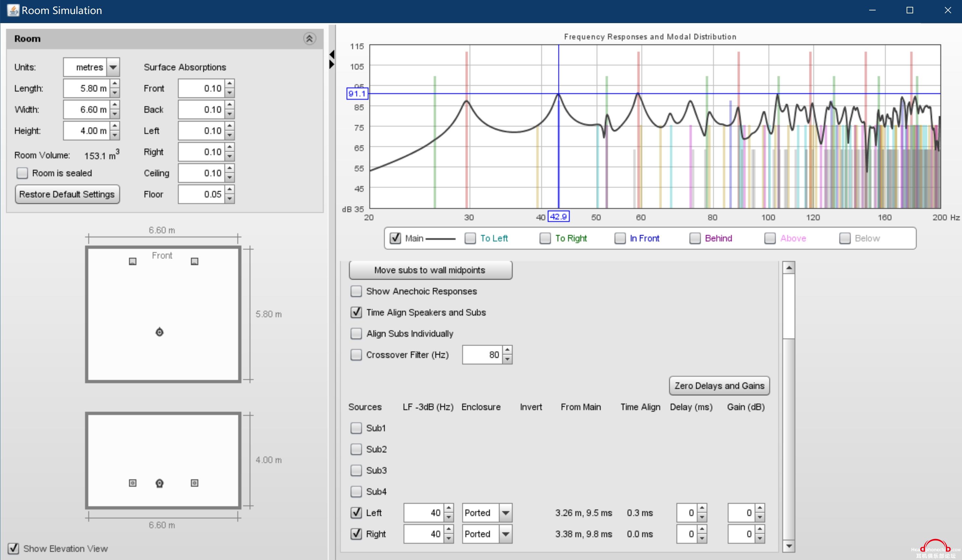
Task: Click Zero Delays and Gains button
Action: [719, 385]
